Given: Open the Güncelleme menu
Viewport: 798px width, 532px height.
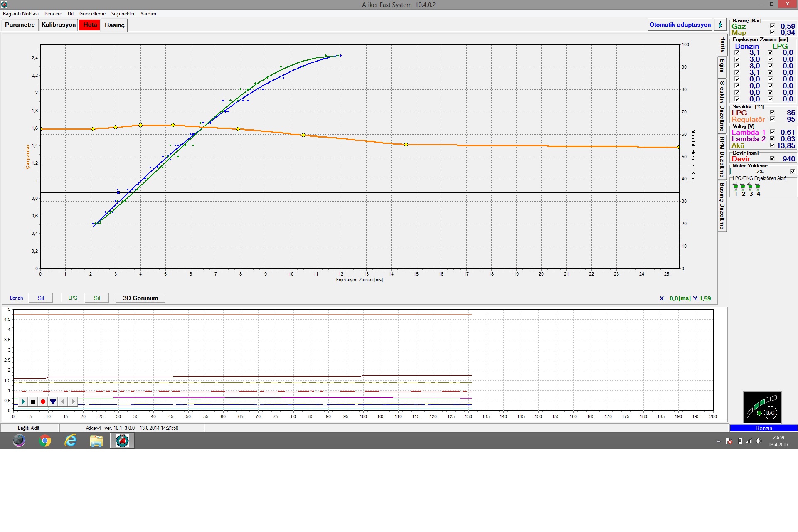Looking at the screenshot, I should click(93, 14).
